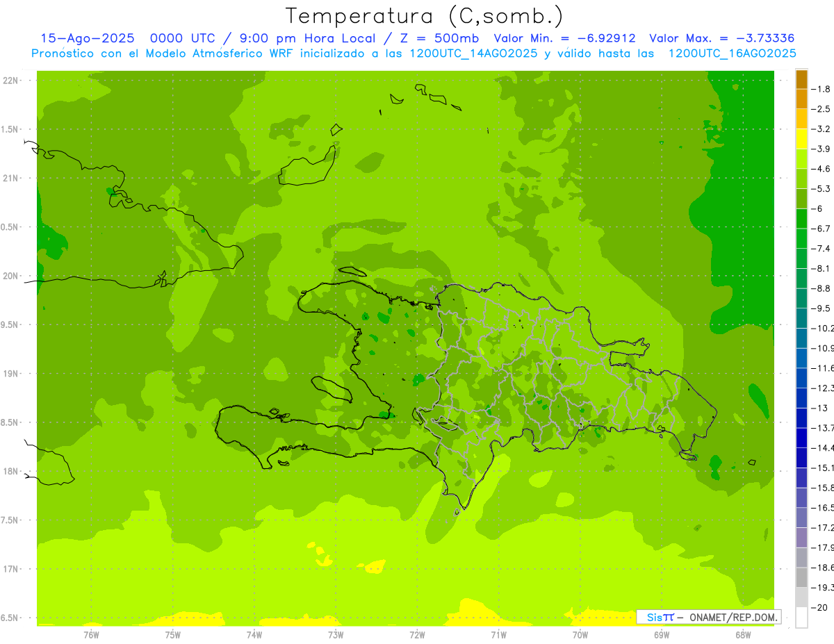The image size is (834, 644).
Task: Pick the green swatch between -6 and -6.7
Action: coord(802,219)
